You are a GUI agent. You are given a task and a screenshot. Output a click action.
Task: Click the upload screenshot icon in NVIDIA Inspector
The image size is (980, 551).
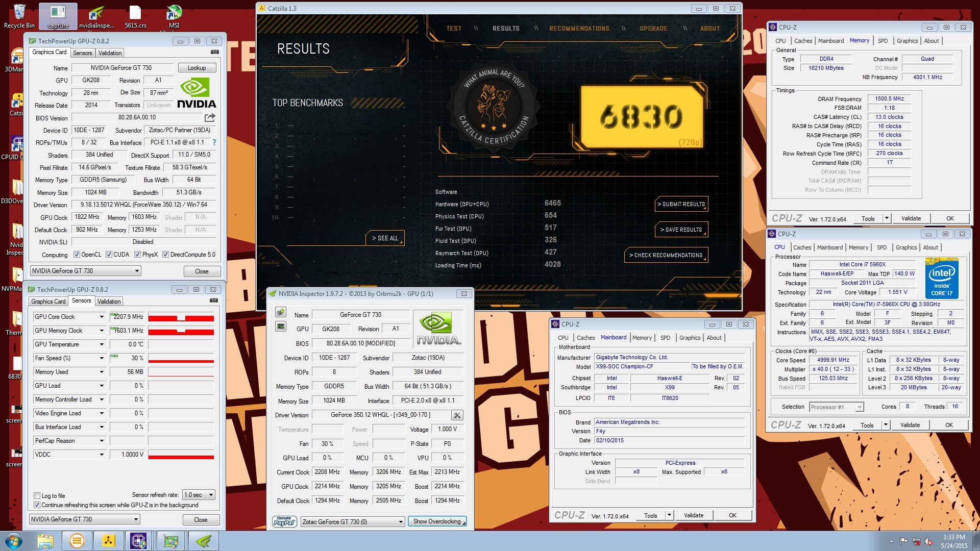point(280,312)
